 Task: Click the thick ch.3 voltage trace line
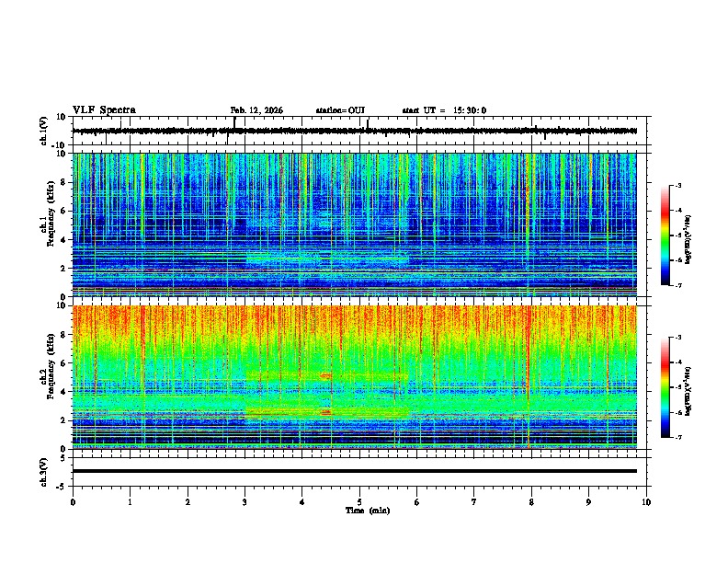[x=354, y=471]
